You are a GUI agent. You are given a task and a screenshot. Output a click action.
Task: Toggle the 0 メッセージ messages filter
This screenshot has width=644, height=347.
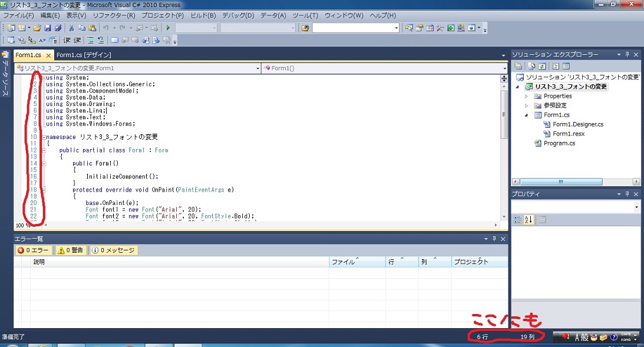pyautogui.click(x=113, y=250)
